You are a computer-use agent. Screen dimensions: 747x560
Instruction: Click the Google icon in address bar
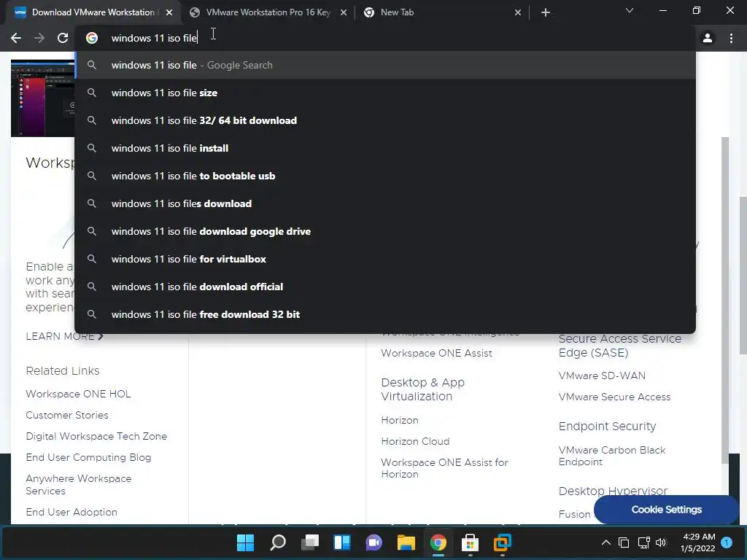[x=92, y=38]
